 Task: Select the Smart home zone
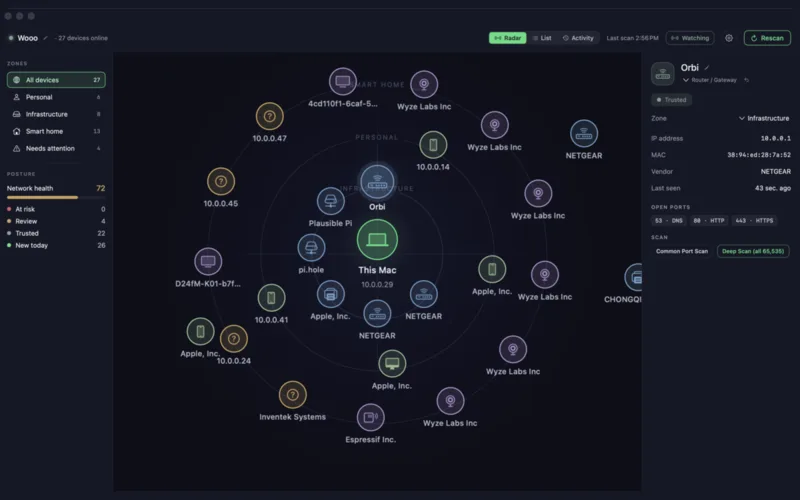click(x=56, y=131)
